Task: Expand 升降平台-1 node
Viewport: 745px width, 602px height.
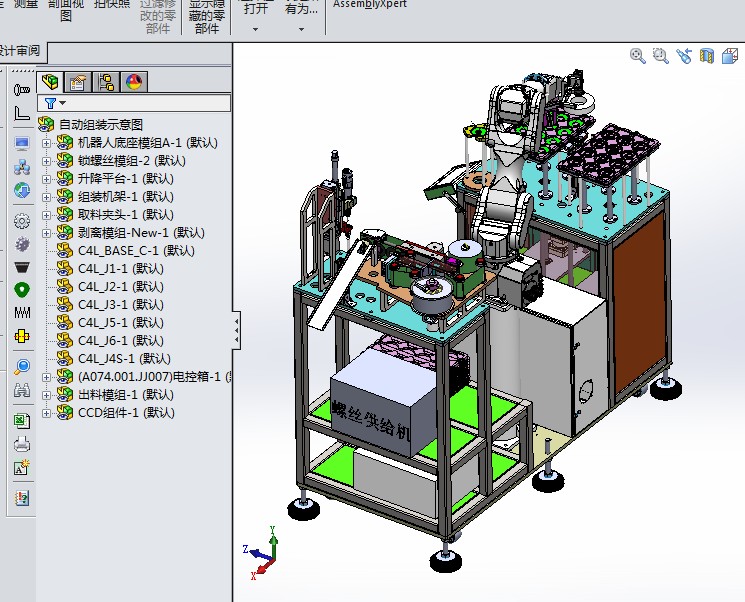Action: 47,179
